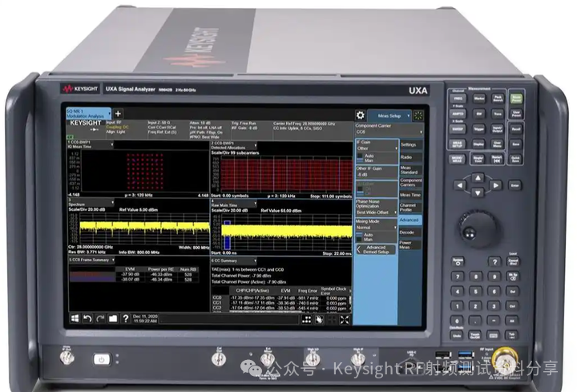The width and height of the screenshot is (577, 392).
Task: Open the Raw Main Time window dropdown
Action: coord(234,203)
